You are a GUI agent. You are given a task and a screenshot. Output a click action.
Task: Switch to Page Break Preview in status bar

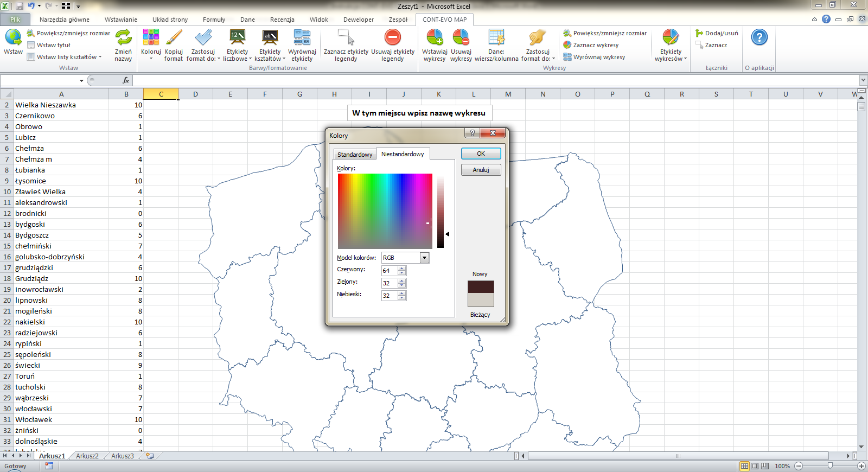(x=765, y=466)
